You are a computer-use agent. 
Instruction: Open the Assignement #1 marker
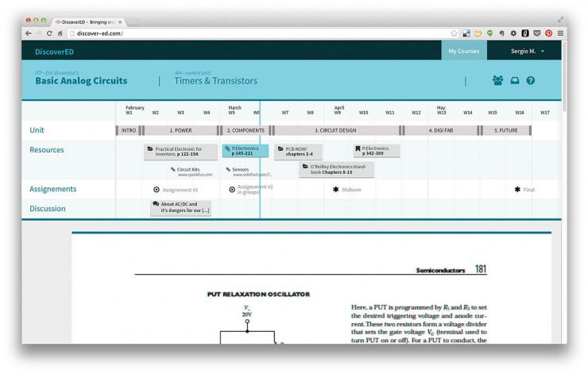click(x=176, y=190)
